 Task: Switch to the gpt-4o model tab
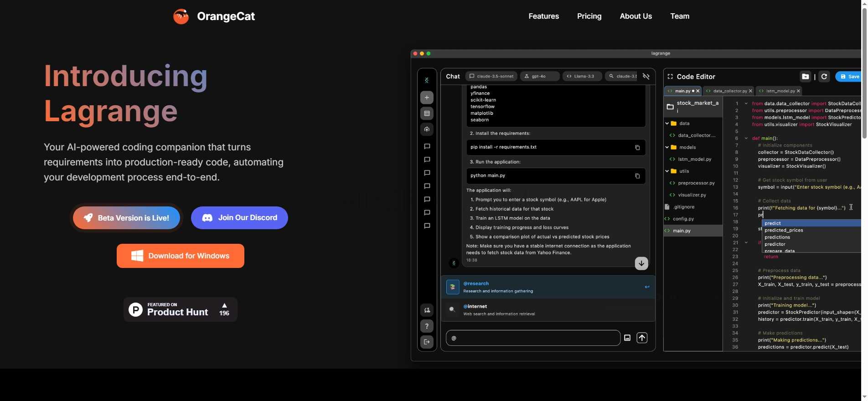click(540, 76)
